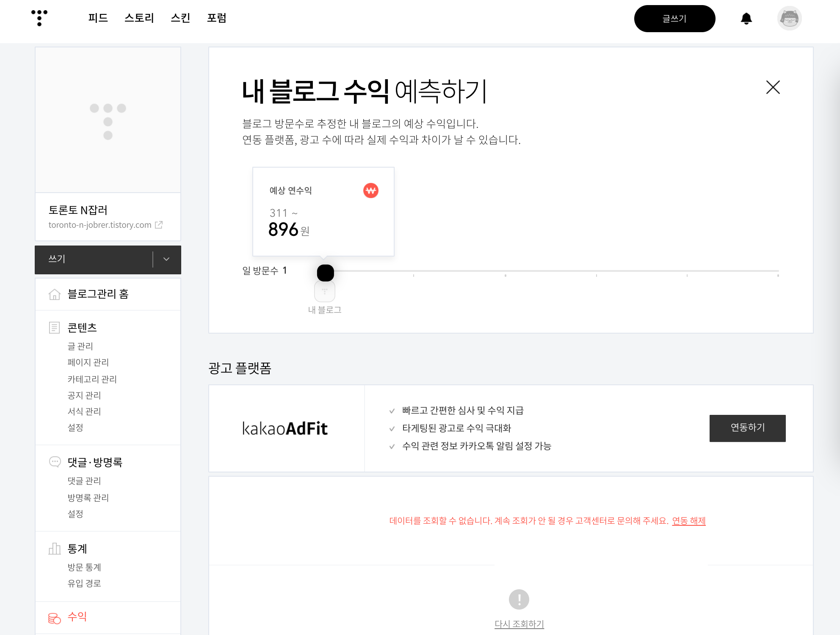Image resolution: width=840 pixels, height=635 pixels.
Task: Open 카테고리 관리 in sidebar
Action: click(x=92, y=379)
